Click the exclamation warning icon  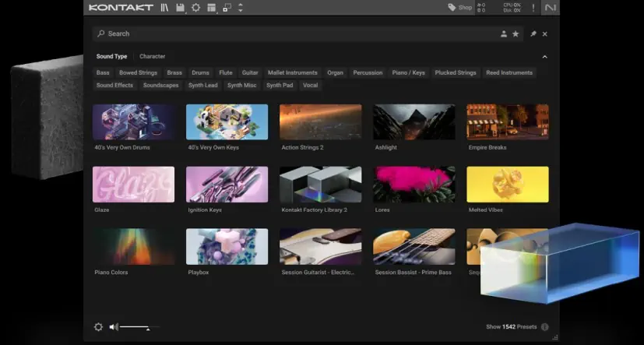point(533,7)
